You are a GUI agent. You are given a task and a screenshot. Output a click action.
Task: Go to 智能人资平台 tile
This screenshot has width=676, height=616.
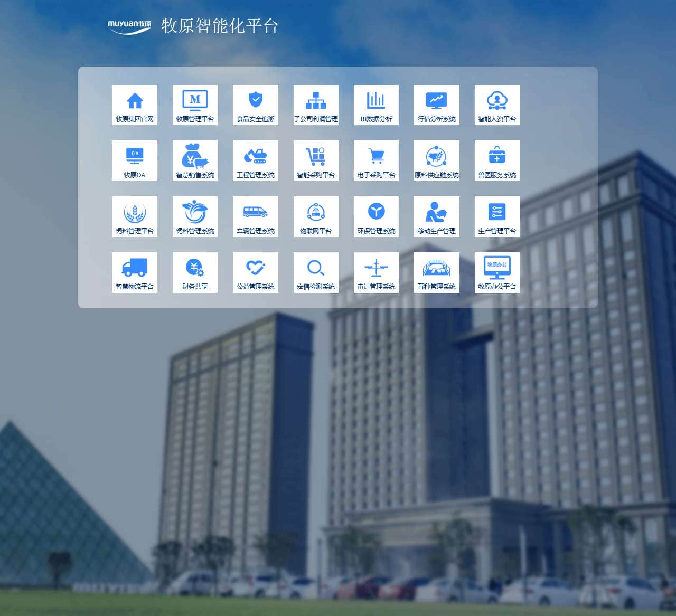pyautogui.click(x=497, y=105)
